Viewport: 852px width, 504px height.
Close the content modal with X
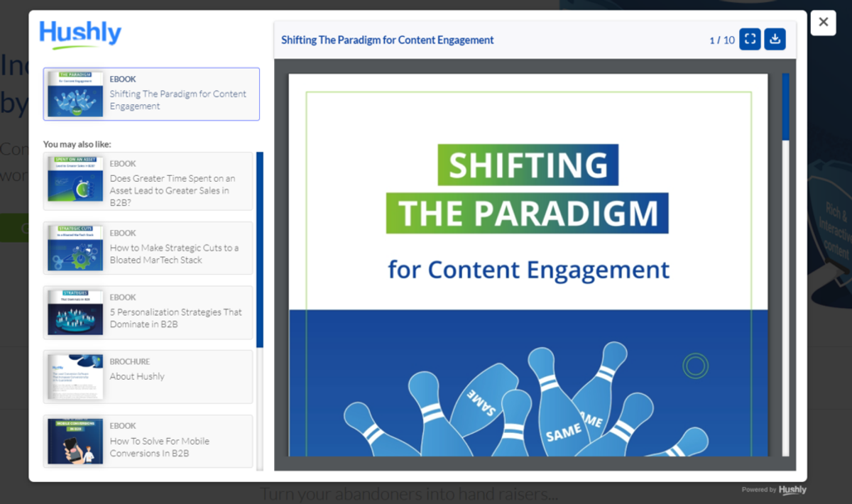pos(824,22)
